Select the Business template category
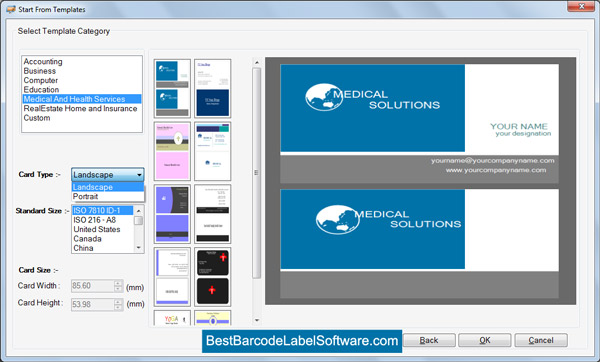The width and height of the screenshot is (600, 362). [40, 71]
